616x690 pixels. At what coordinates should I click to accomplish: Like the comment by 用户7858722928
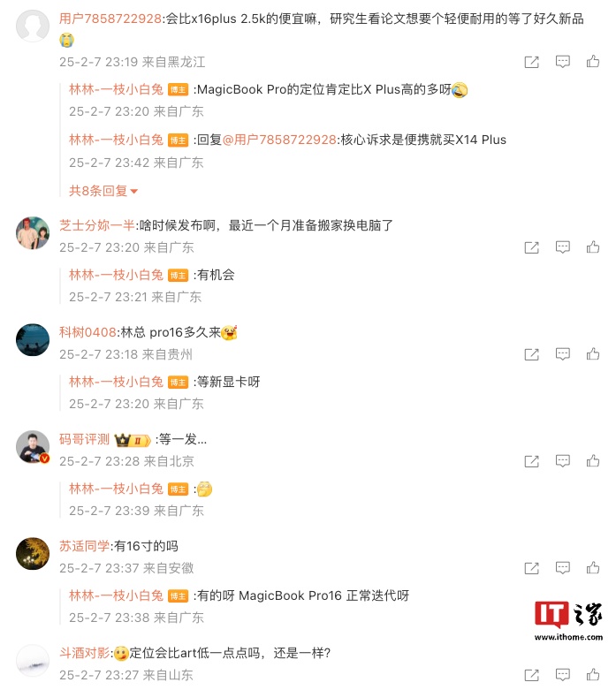(593, 61)
